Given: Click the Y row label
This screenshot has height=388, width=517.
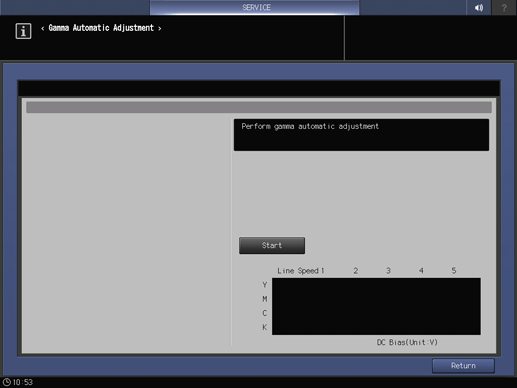Looking at the screenshot, I should click(265, 285).
